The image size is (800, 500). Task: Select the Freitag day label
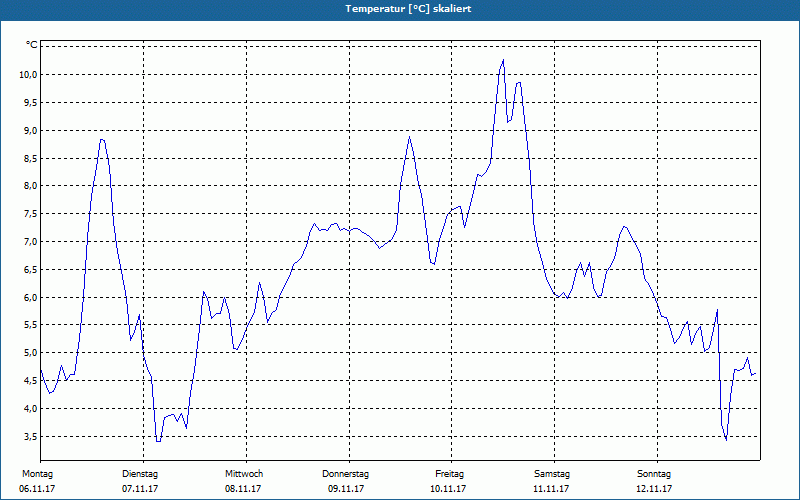click(450, 473)
